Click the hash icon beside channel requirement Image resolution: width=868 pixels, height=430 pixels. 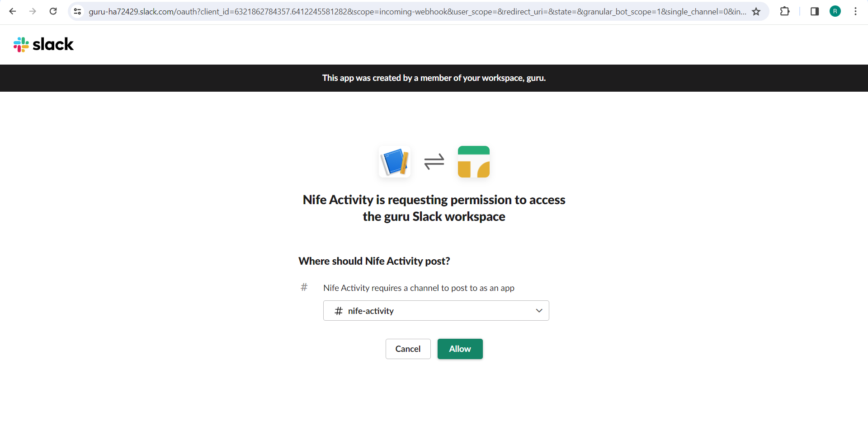pyautogui.click(x=304, y=287)
